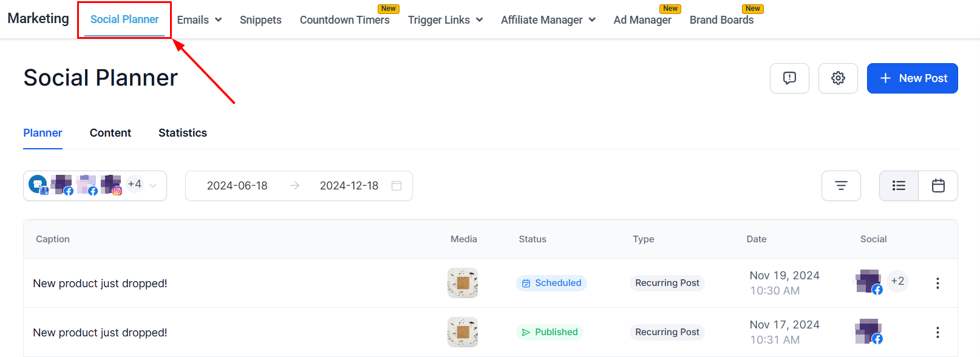The width and height of the screenshot is (980, 357).
Task: Expand the social accounts selector dropdown
Action: pos(153,186)
